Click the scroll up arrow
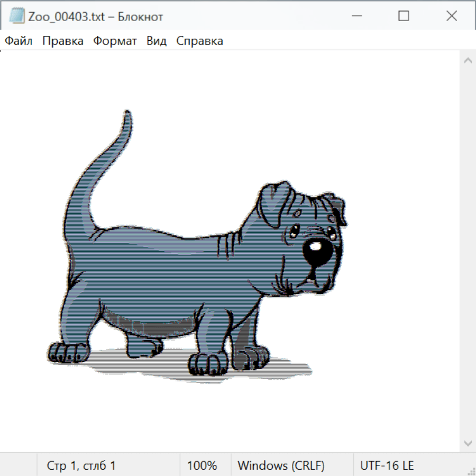 [x=468, y=61]
